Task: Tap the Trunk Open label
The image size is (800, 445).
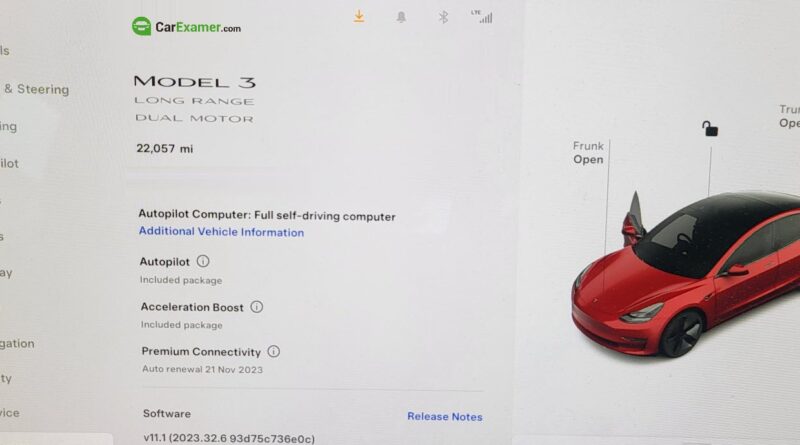Action: tap(789, 116)
